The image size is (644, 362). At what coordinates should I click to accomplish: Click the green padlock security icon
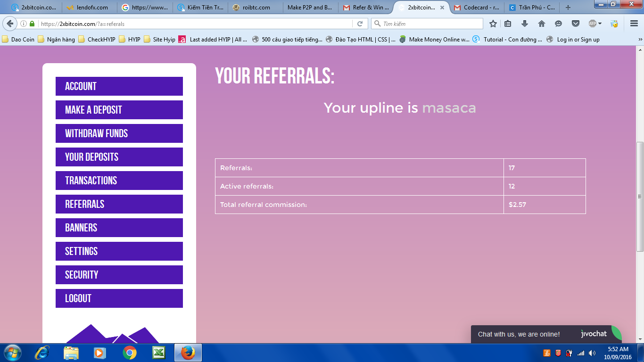(32, 24)
